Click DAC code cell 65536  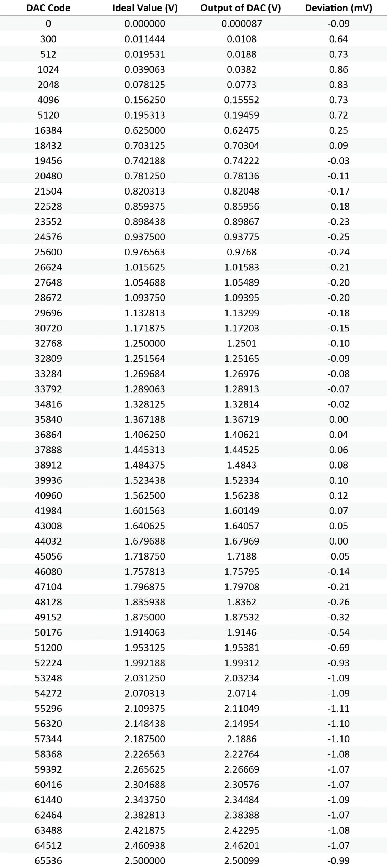click(x=48, y=861)
